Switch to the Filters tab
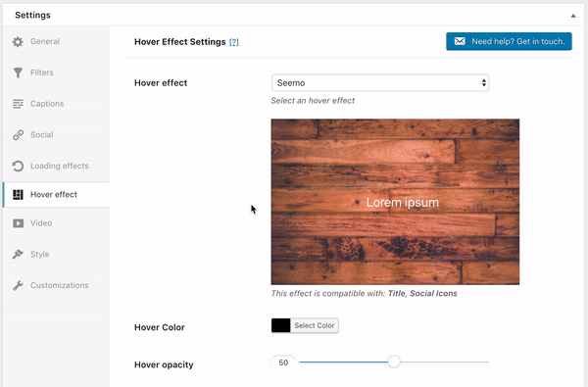 pyautogui.click(x=56, y=73)
